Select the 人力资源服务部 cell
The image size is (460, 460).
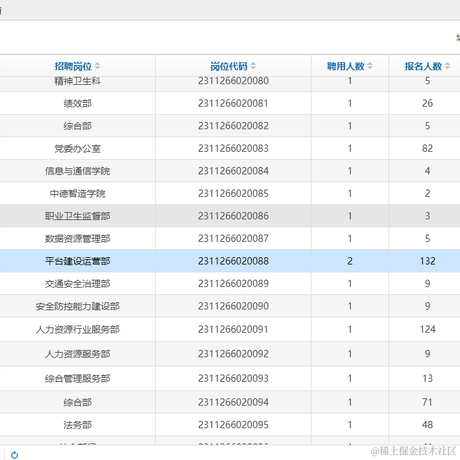click(78, 354)
